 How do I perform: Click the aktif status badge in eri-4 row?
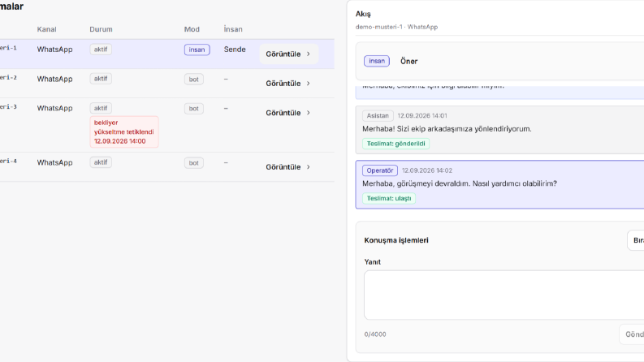[x=101, y=162]
